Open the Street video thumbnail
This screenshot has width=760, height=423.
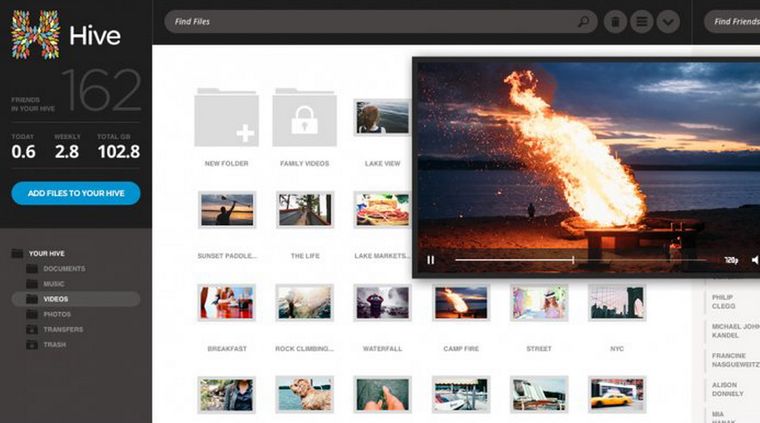click(539, 302)
